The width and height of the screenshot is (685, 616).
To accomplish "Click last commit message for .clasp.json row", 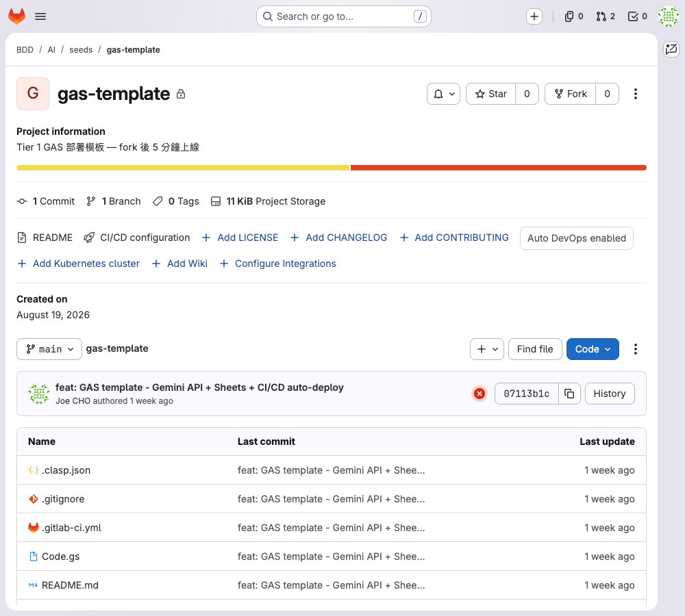I will [x=331, y=470].
